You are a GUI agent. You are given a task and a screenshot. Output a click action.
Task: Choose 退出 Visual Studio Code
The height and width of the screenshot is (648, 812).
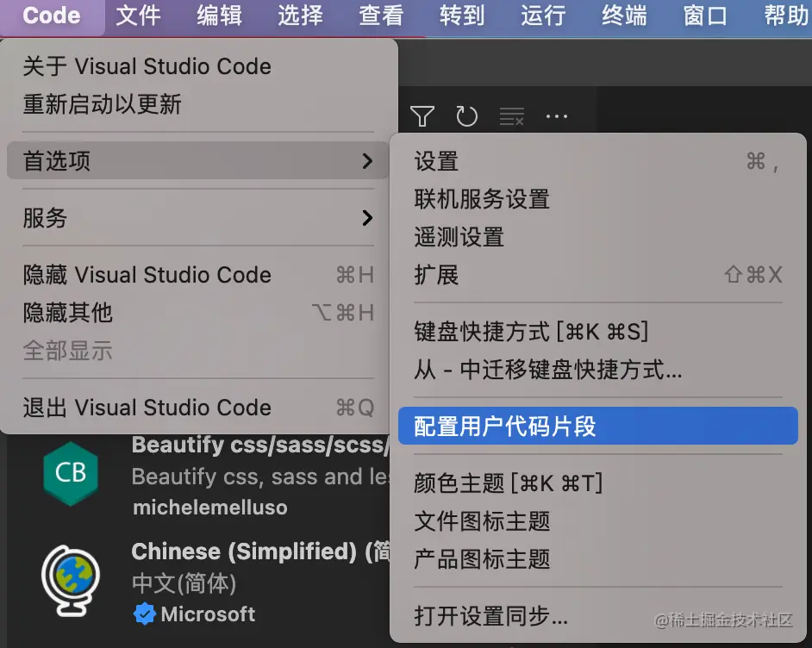pos(198,408)
